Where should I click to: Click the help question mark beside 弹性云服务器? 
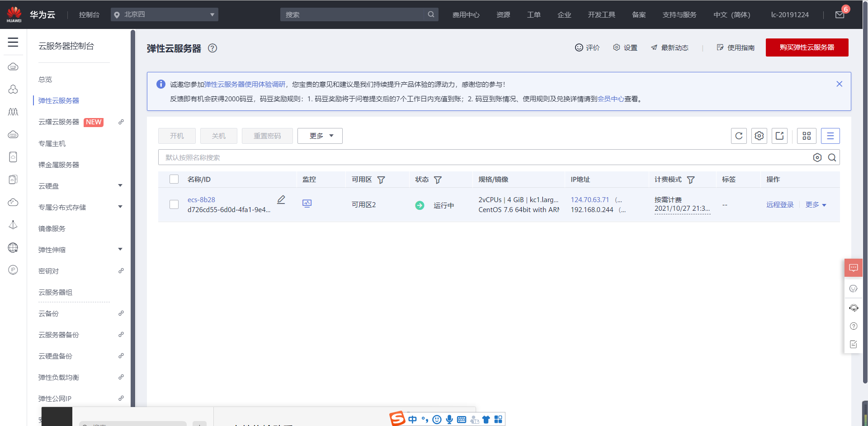[x=212, y=48]
